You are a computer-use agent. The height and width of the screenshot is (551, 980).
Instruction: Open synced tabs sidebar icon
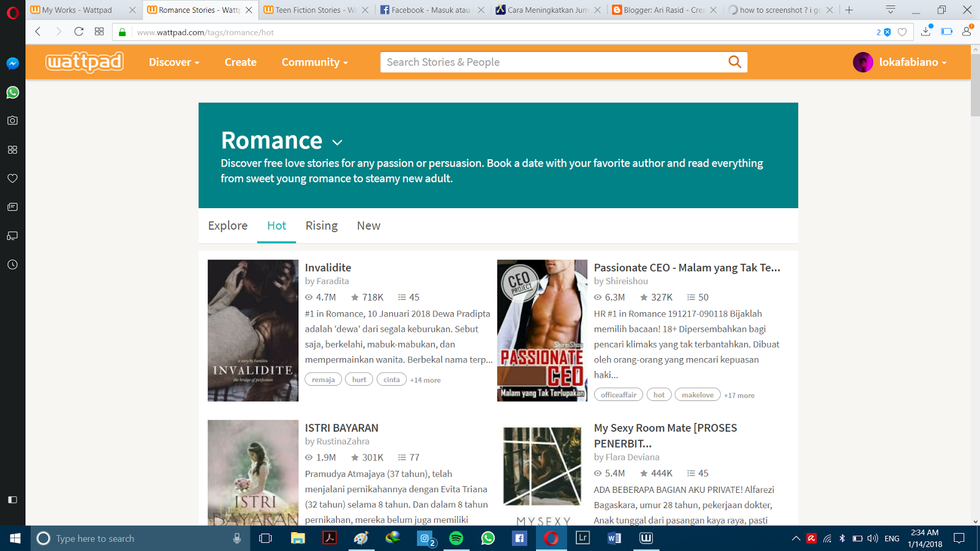pyautogui.click(x=12, y=236)
